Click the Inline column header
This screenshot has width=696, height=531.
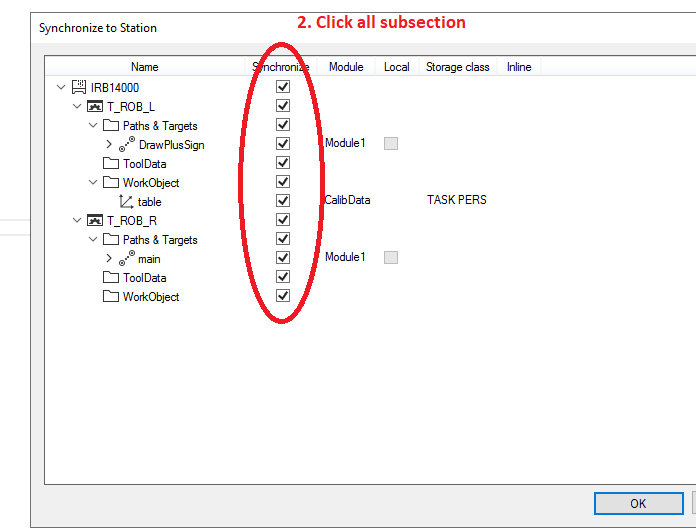(519, 67)
